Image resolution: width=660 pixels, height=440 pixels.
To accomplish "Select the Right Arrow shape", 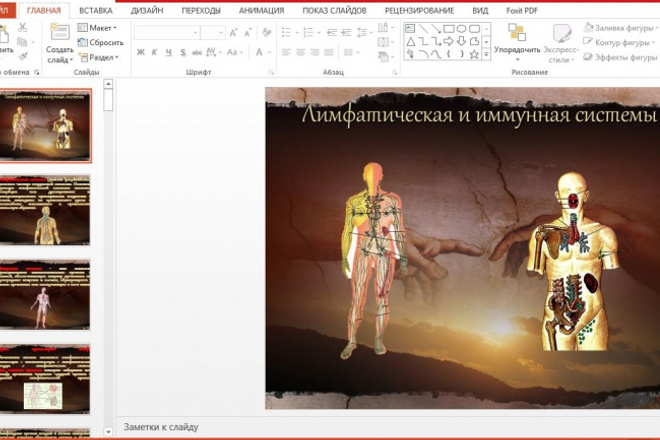I will (449, 41).
